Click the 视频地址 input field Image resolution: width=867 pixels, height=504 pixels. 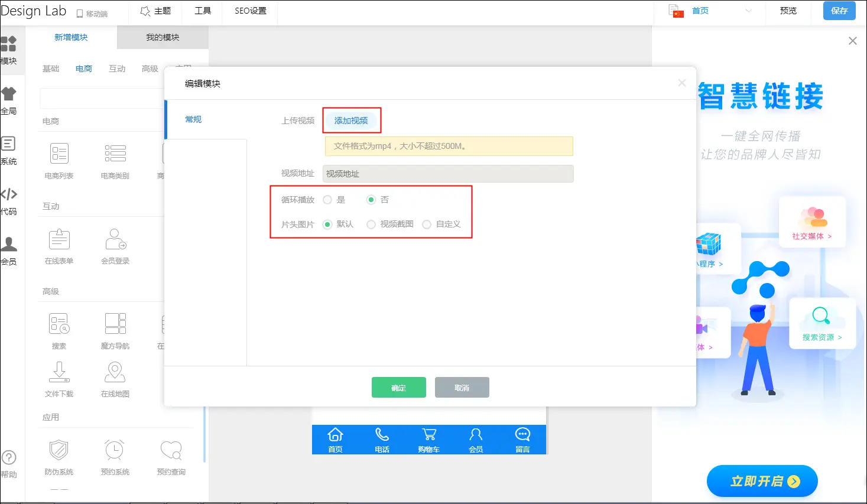click(448, 174)
